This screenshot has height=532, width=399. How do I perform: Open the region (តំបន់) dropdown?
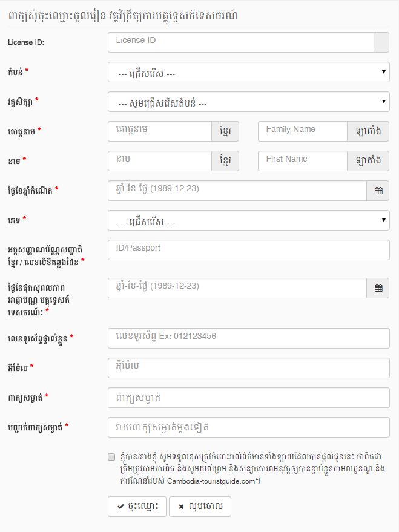(x=248, y=73)
